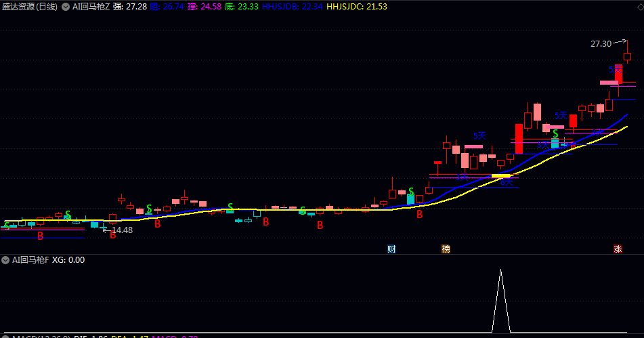Click the diamond icon in the chart corner
This screenshot has width=644, height=338.
[x=640, y=7]
